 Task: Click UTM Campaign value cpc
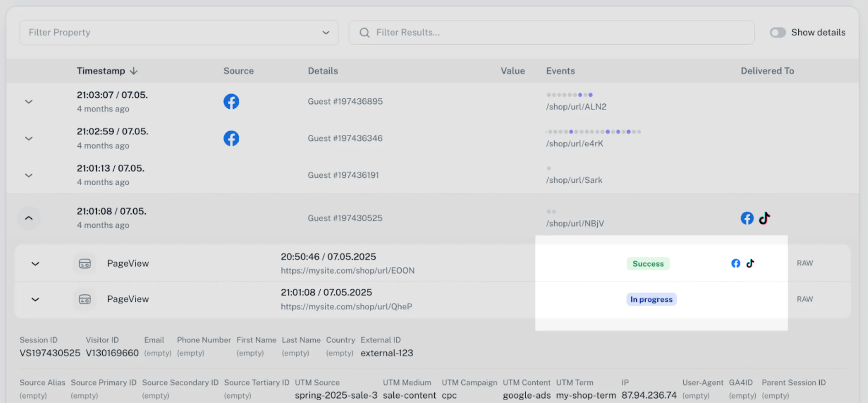click(x=449, y=395)
